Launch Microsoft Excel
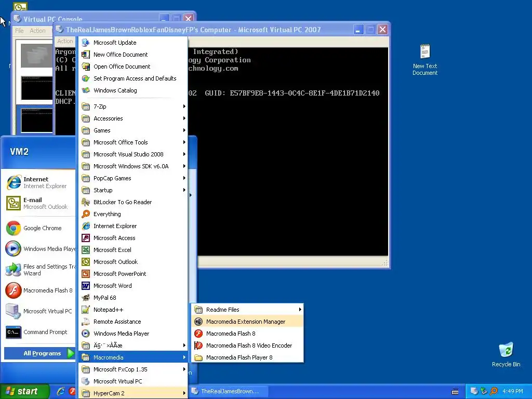Screen dimensions: 532x399 click(x=133, y=250)
